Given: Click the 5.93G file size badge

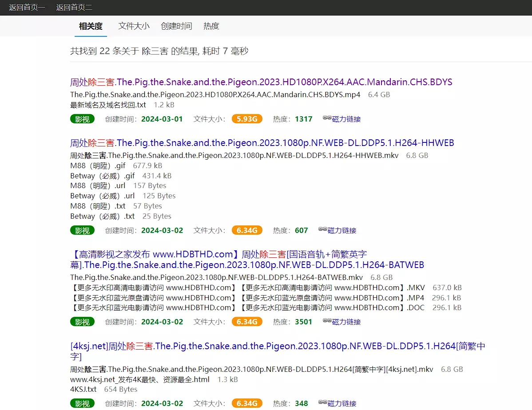Looking at the screenshot, I should (x=247, y=119).
